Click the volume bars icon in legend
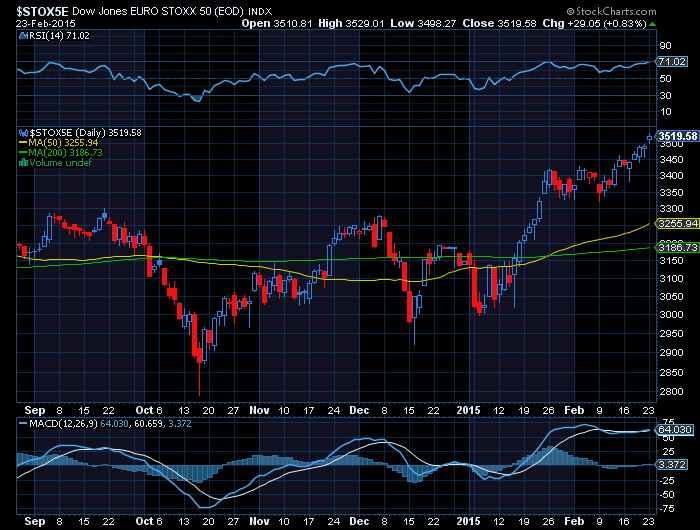700x530 pixels. click(x=24, y=163)
